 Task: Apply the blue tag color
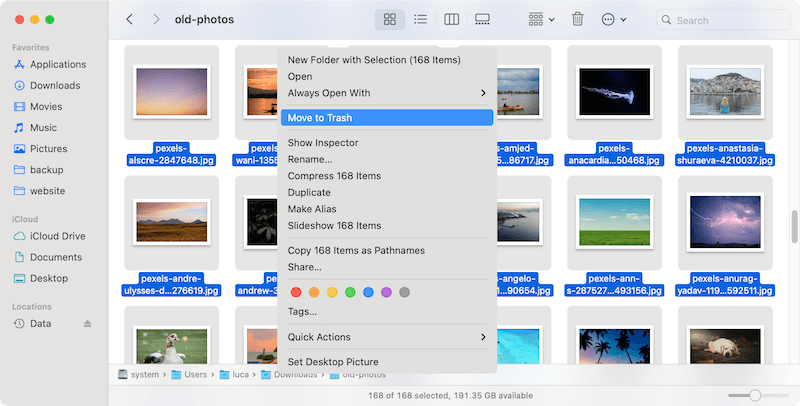[x=368, y=292]
